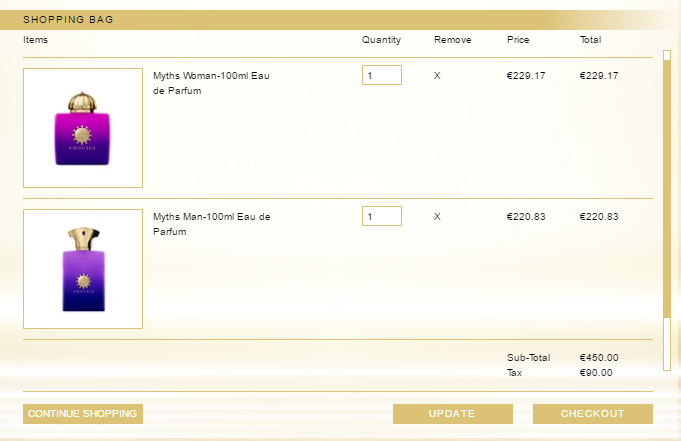Open the Myths Man bottle thumbnail
The height and width of the screenshot is (441, 681).
point(83,269)
